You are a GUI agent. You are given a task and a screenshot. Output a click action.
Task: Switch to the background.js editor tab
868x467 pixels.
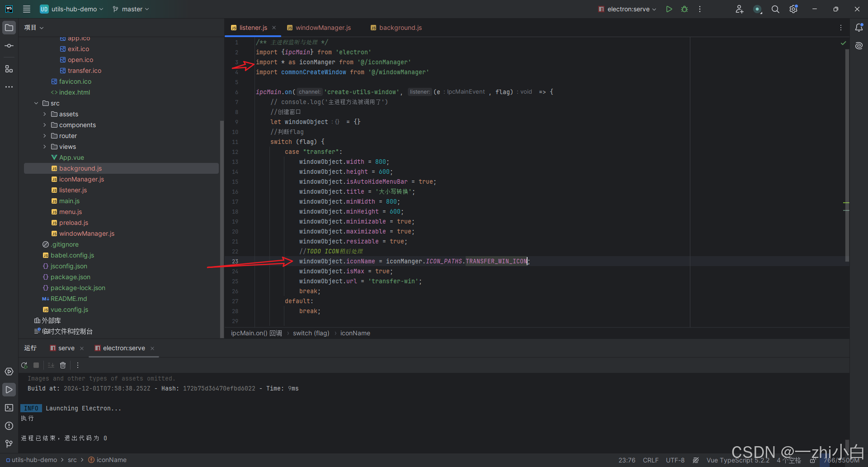(396, 28)
